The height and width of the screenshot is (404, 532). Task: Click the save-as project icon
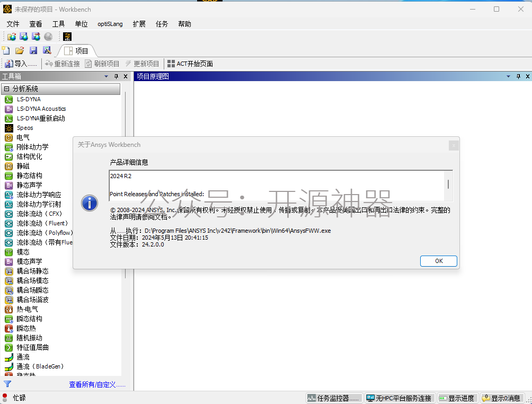tap(47, 50)
